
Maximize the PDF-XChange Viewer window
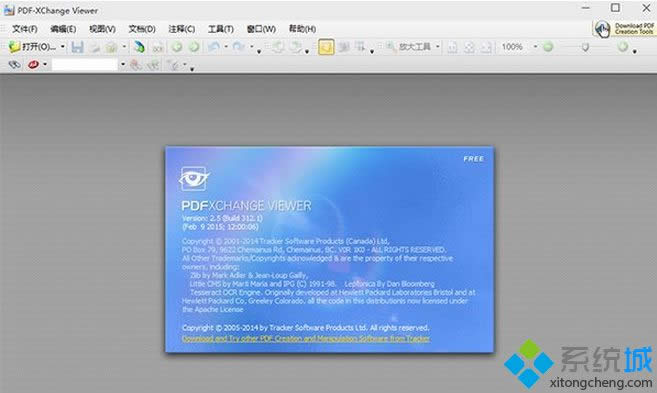pyautogui.click(x=615, y=8)
